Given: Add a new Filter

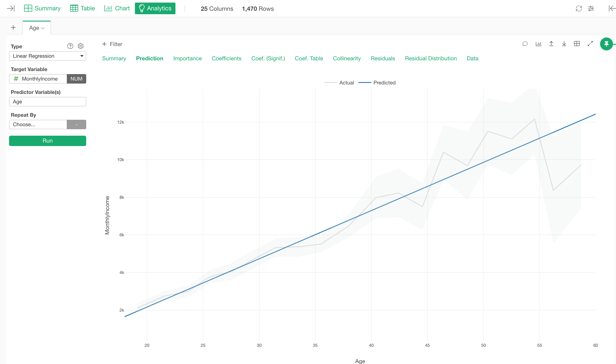Looking at the screenshot, I should click(x=112, y=44).
